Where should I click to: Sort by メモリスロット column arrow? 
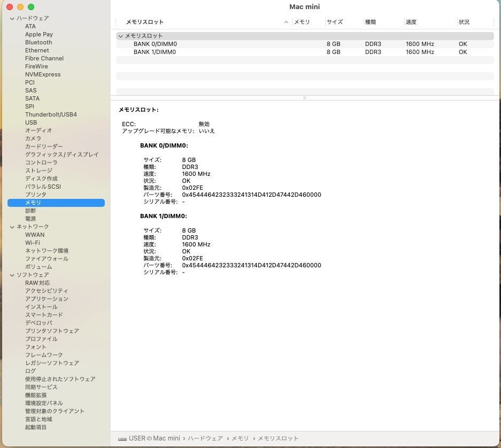pos(286,22)
